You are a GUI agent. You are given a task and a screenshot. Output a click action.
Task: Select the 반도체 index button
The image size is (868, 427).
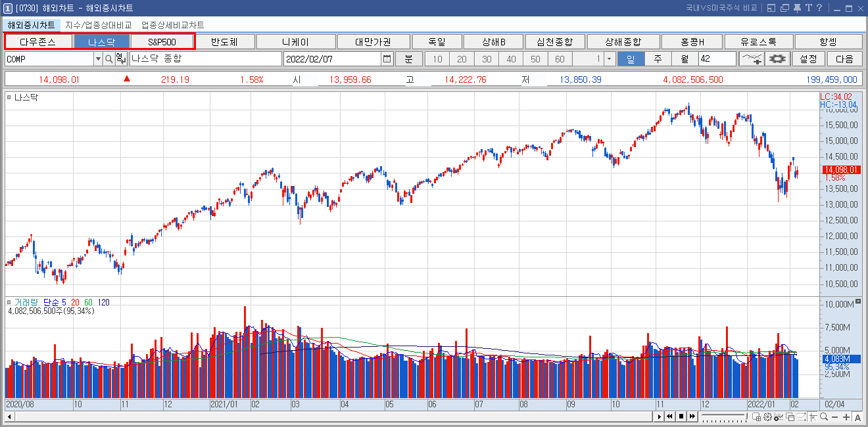tap(224, 42)
